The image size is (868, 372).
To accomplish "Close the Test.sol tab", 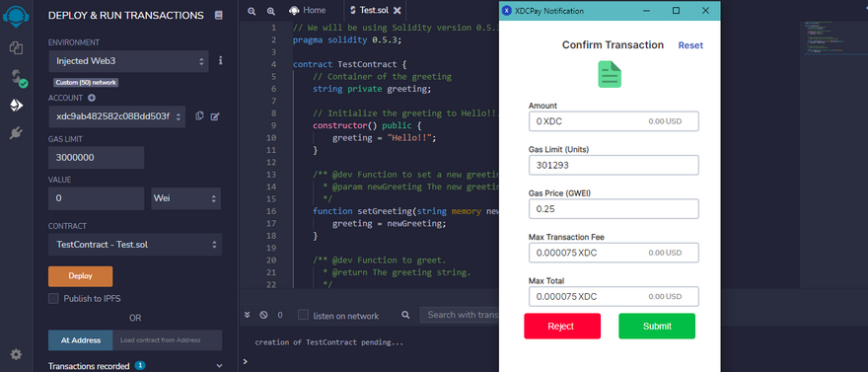I will [396, 10].
